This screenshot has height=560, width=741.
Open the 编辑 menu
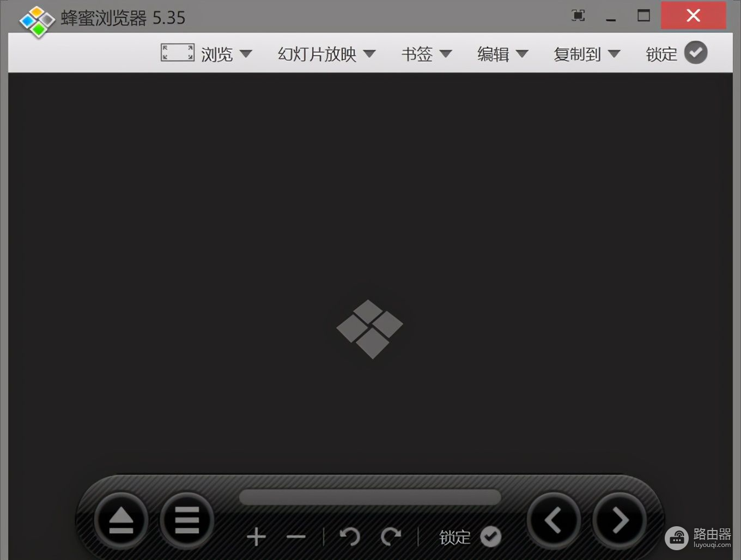tap(493, 54)
